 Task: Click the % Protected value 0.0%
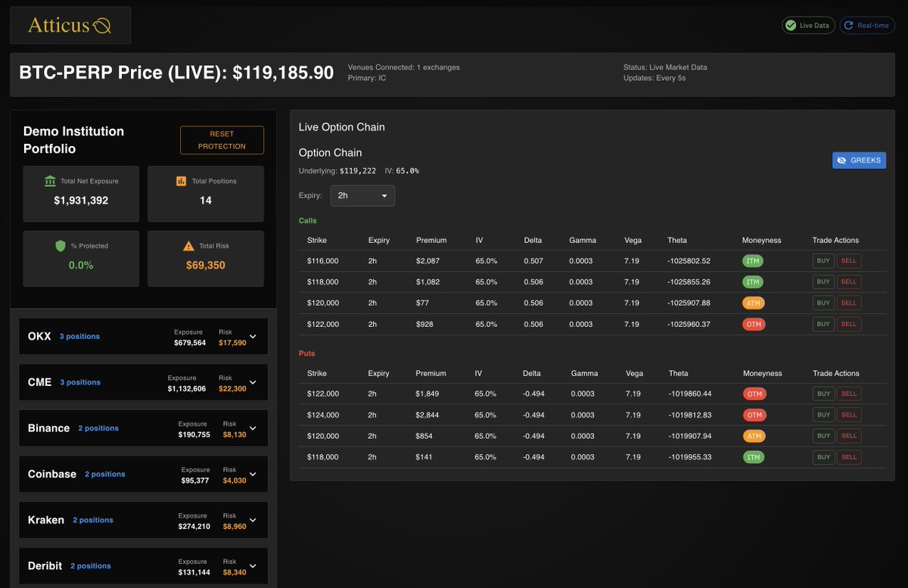(81, 266)
